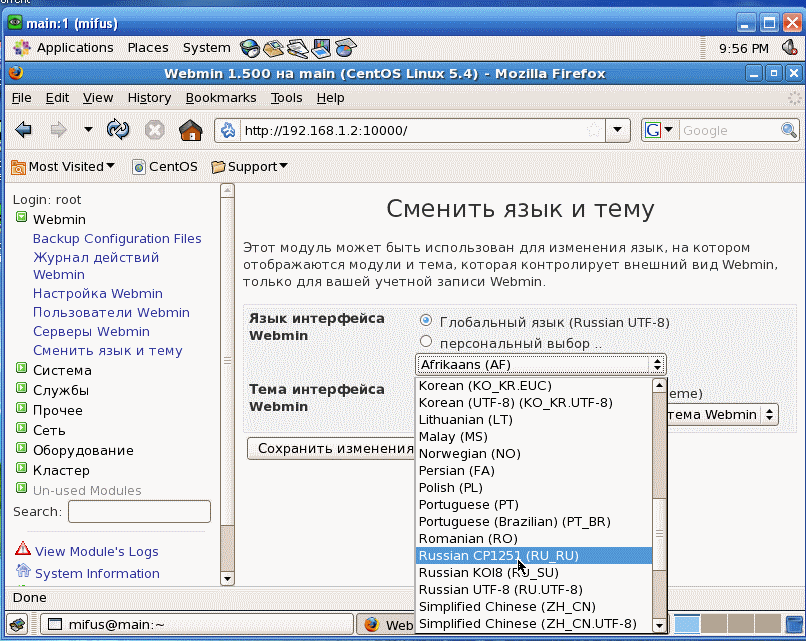Open the Evolution mail launcher icon
Screen dimensions: 806x641
[x=273, y=48]
